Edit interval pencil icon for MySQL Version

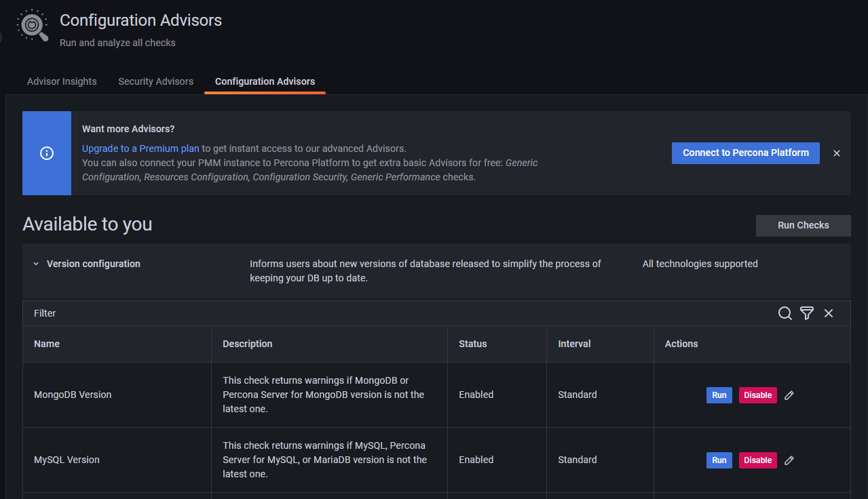coord(789,460)
